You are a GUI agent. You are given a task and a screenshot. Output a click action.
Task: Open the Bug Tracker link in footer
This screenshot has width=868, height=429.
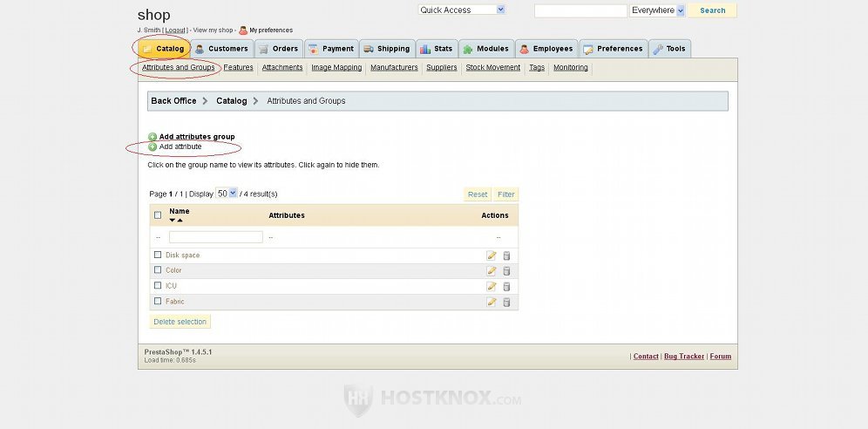pyautogui.click(x=683, y=357)
